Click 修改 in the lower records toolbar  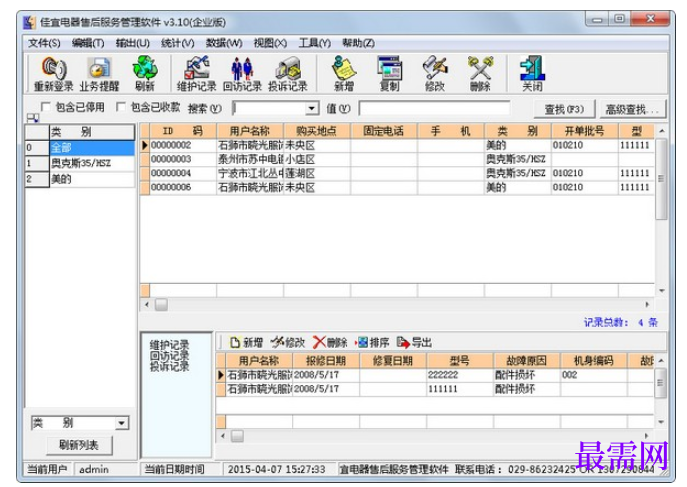click(x=288, y=342)
